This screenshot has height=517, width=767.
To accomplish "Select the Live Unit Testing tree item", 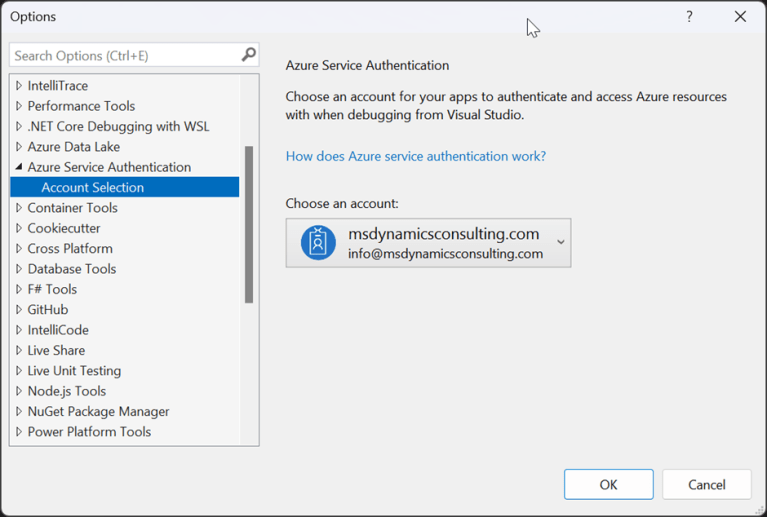I will coord(74,371).
